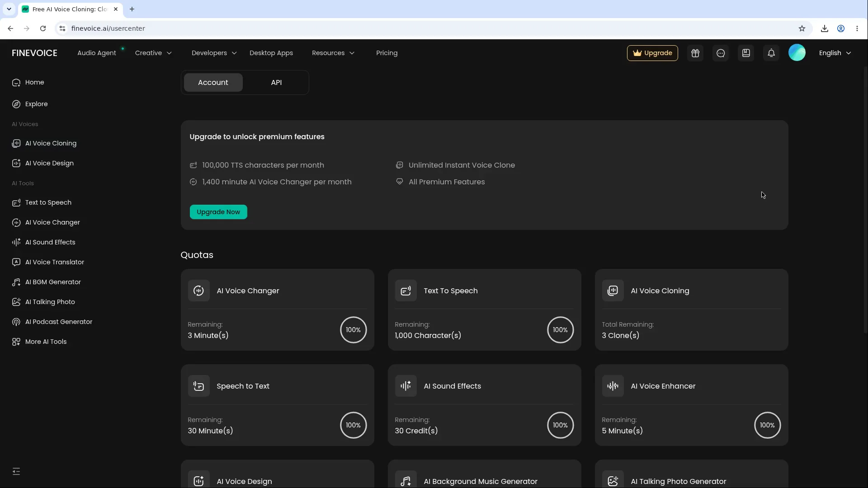Click the Speech to Text quota card icon
The image size is (868, 488).
[x=198, y=386]
